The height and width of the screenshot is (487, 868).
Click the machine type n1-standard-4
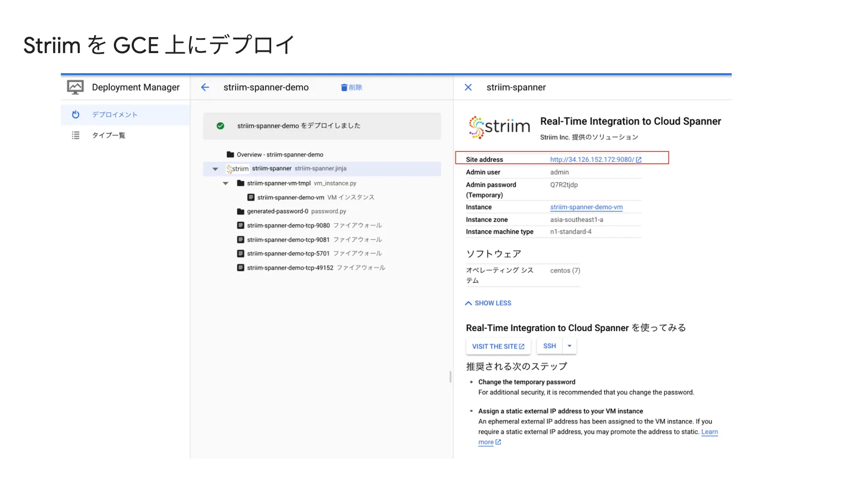pyautogui.click(x=571, y=232)
